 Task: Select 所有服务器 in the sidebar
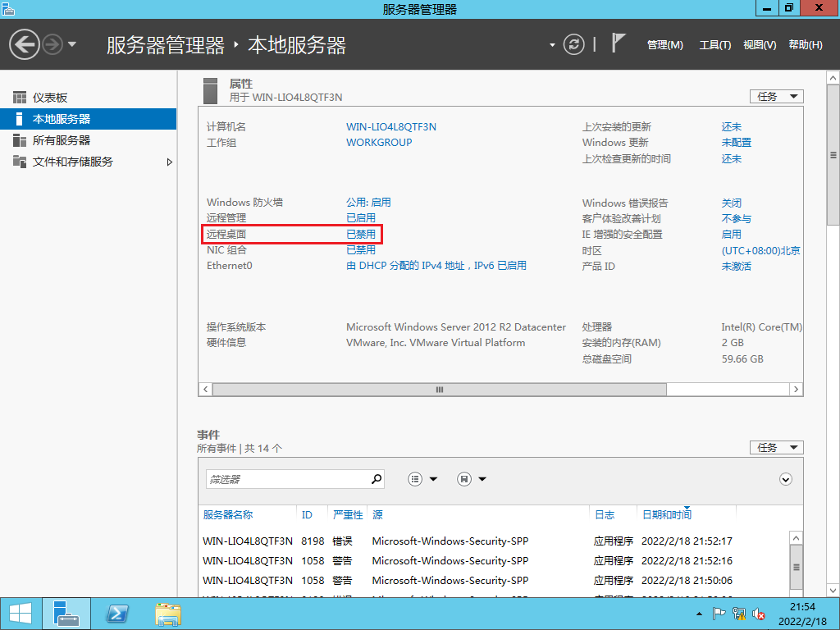pos(89,140)
